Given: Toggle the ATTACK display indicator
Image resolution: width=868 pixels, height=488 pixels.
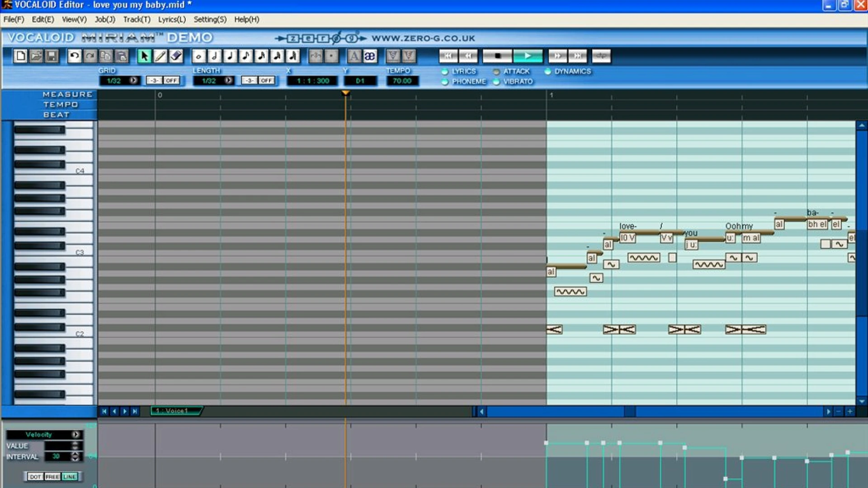Looking at the screenshot, I should click(496, 71).
